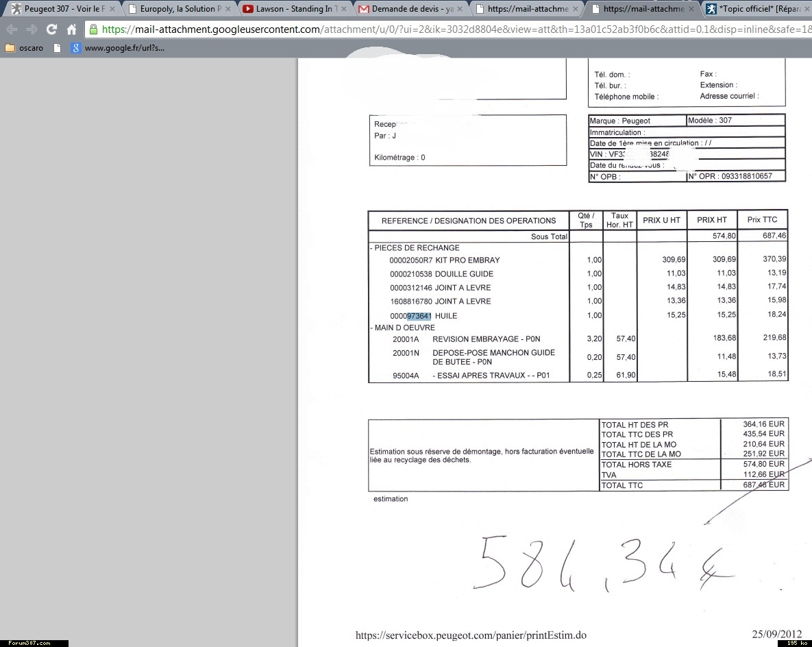
Task: Click the browser forward arrow
Action: 32,29
